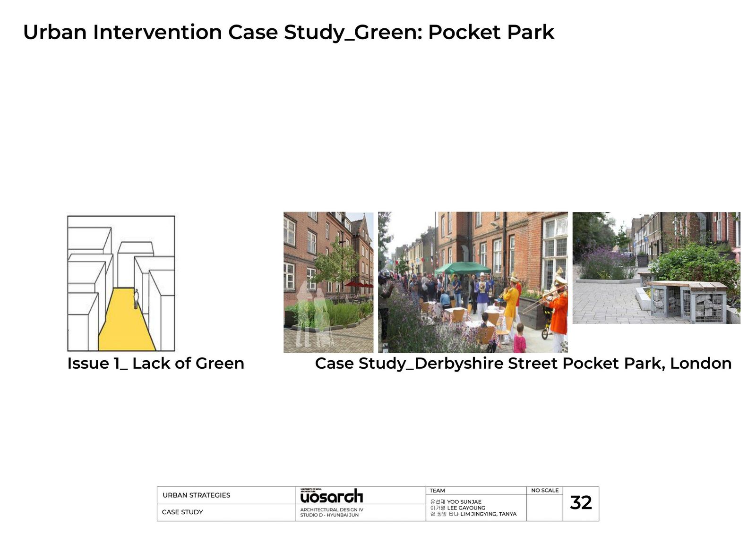Click the NO SCALE label
Viewport: 756px width, 534px height.
point(544,491)
